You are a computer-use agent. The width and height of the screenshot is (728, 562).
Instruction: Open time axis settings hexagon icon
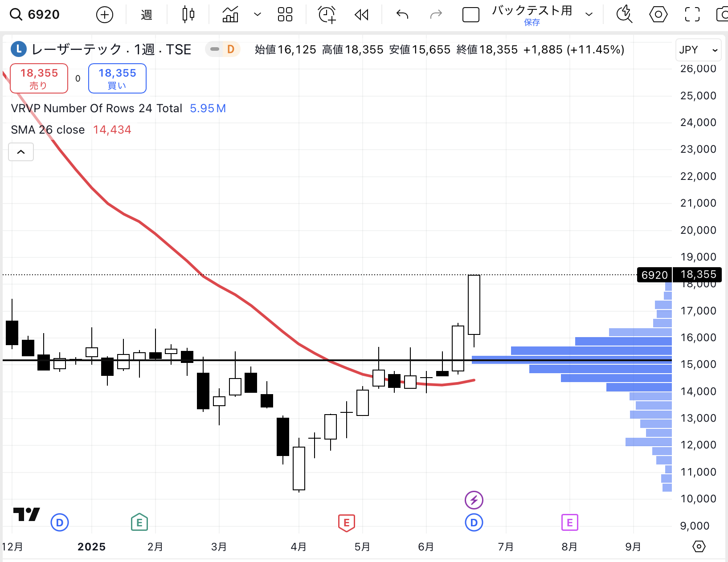tap(699, 546)
